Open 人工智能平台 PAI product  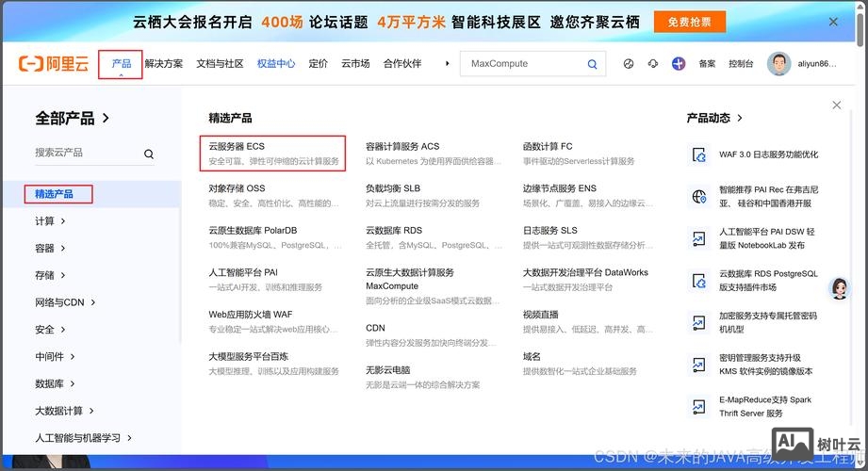[x=243, y=272]
